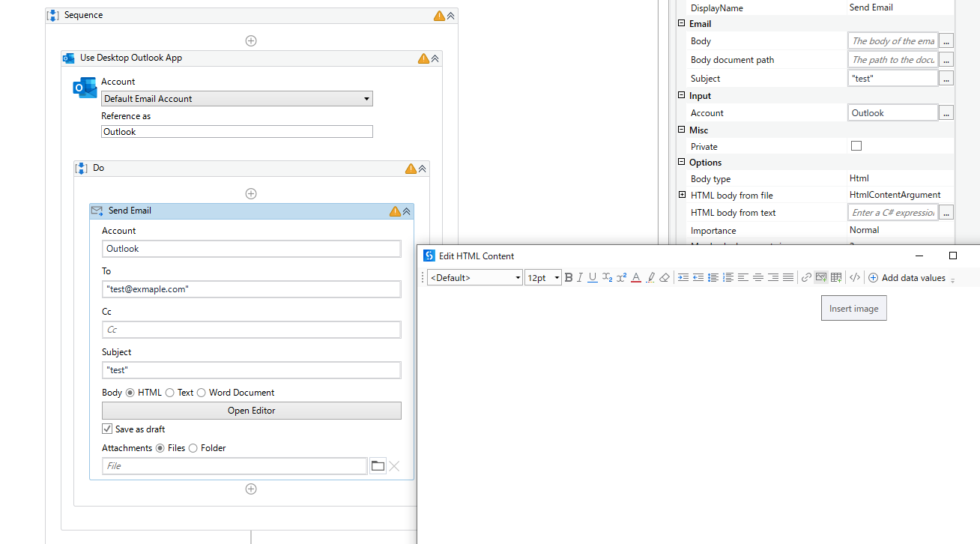Uncheck Save as draft
The width and height of the screenshot is (980, 544).
pyautogui.click(x=107, y=429)
